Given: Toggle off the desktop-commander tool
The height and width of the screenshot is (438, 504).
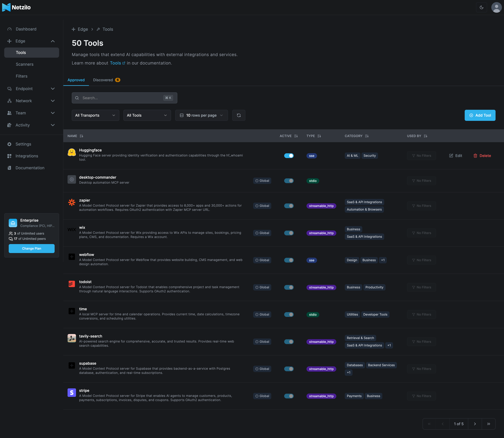Looking at the screenshot, I should click(x=289, y=181).
